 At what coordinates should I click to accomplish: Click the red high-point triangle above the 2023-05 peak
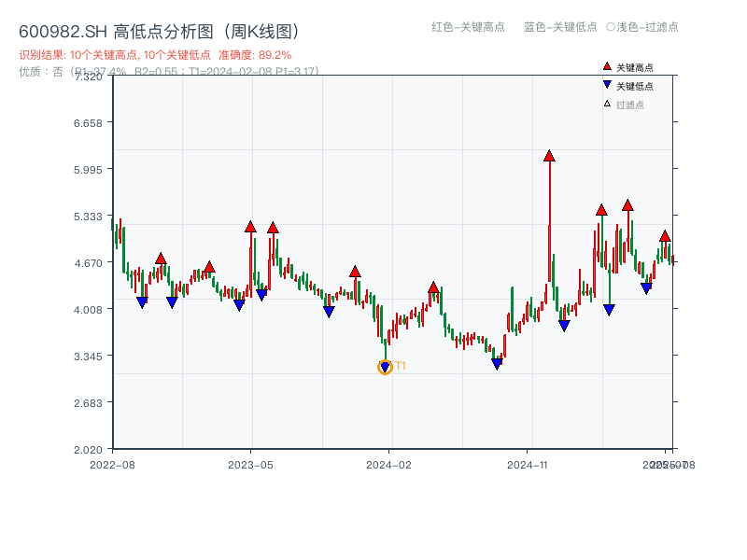tap(250, 225)
